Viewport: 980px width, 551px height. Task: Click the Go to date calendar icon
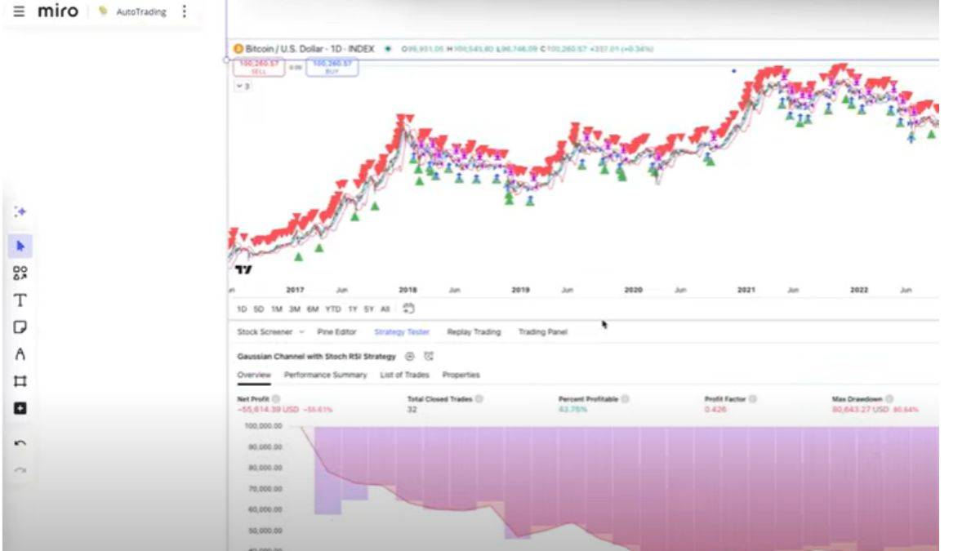409,309
